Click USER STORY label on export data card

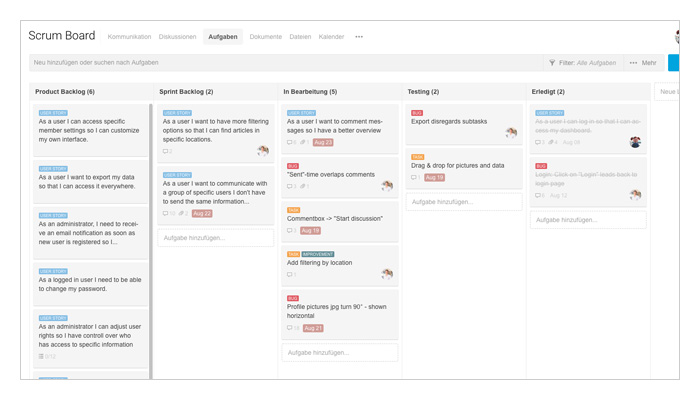pyautogui.click(x=53, y=169)
